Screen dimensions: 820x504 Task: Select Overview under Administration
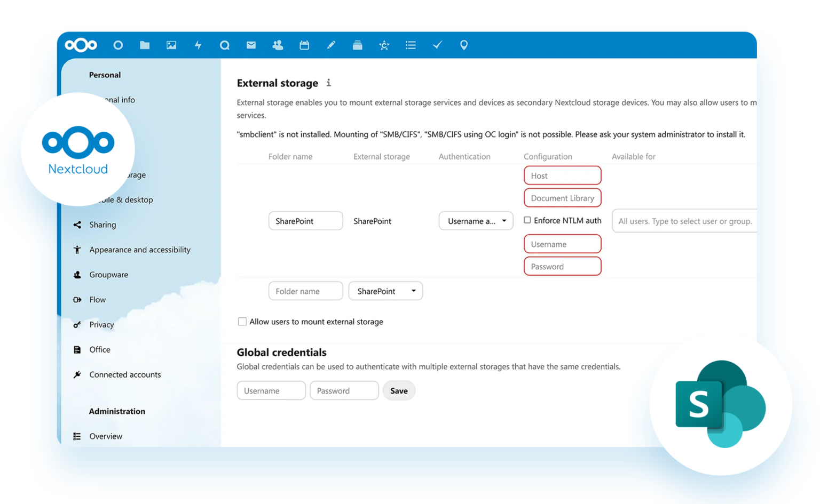click(105, 436)
